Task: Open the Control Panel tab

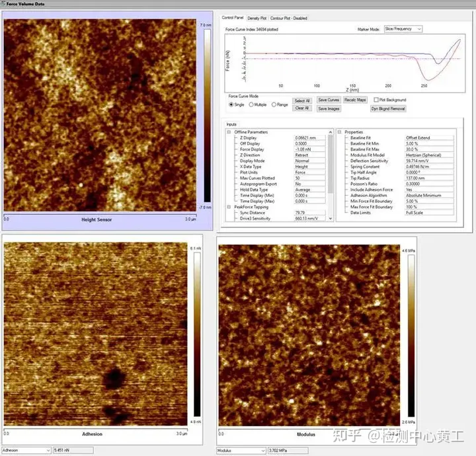Action: (233, 18)
